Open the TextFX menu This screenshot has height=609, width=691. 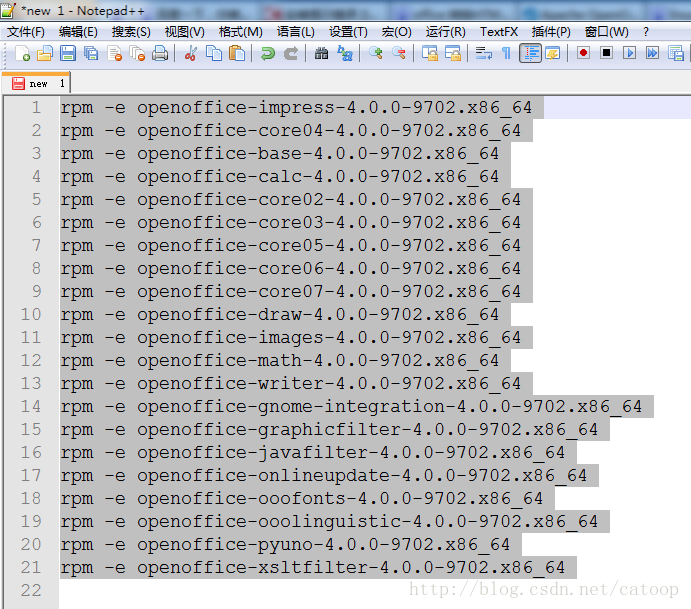[x=499, y=32]
